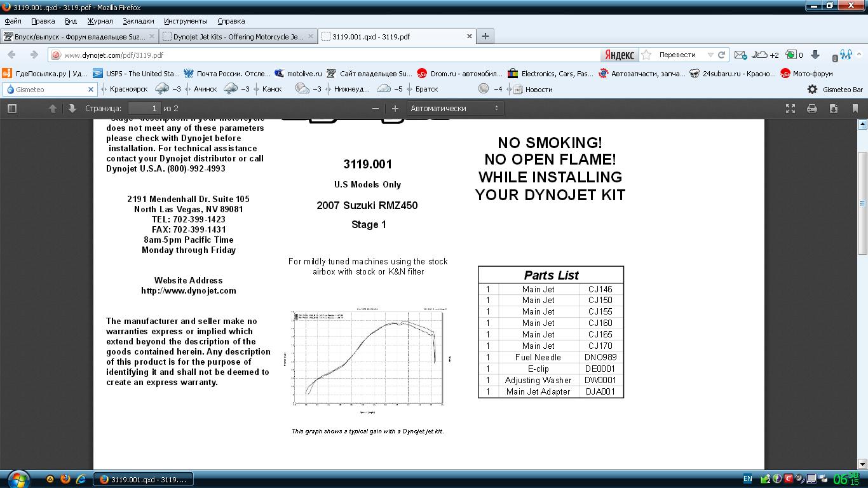Switch to the Впуск/выпуск forum tab

click(79, 36)
